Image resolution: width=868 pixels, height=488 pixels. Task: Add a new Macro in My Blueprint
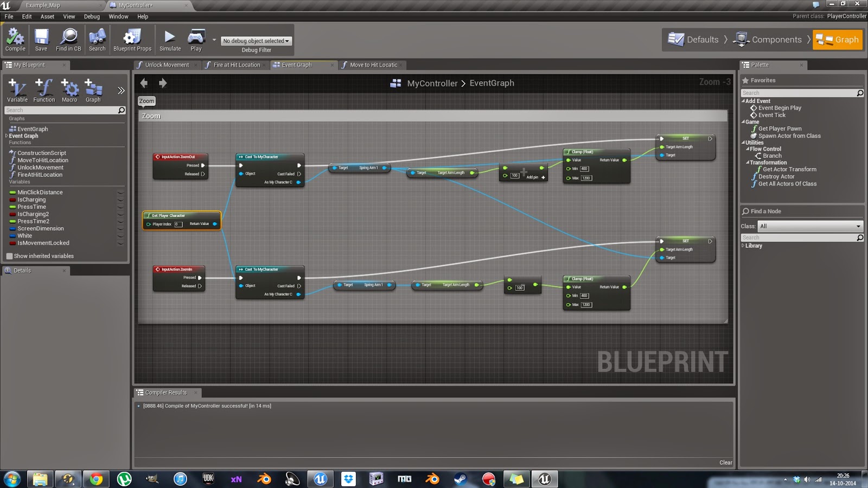69,90
